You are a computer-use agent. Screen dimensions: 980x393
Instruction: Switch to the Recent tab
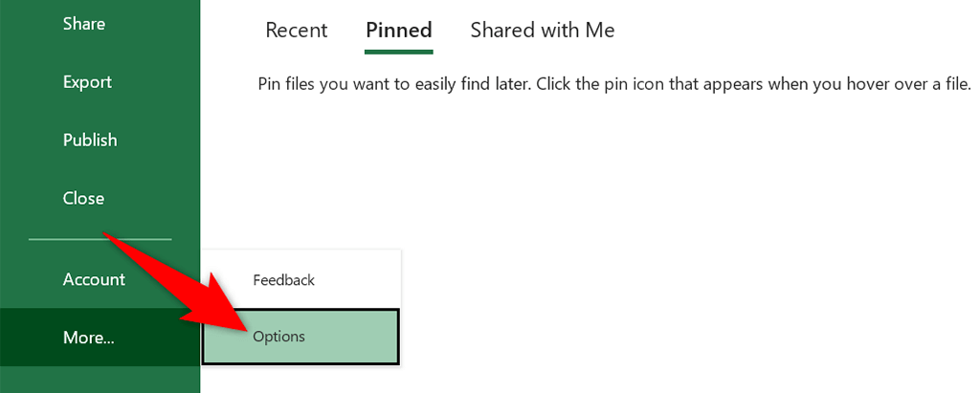(297, 31)
